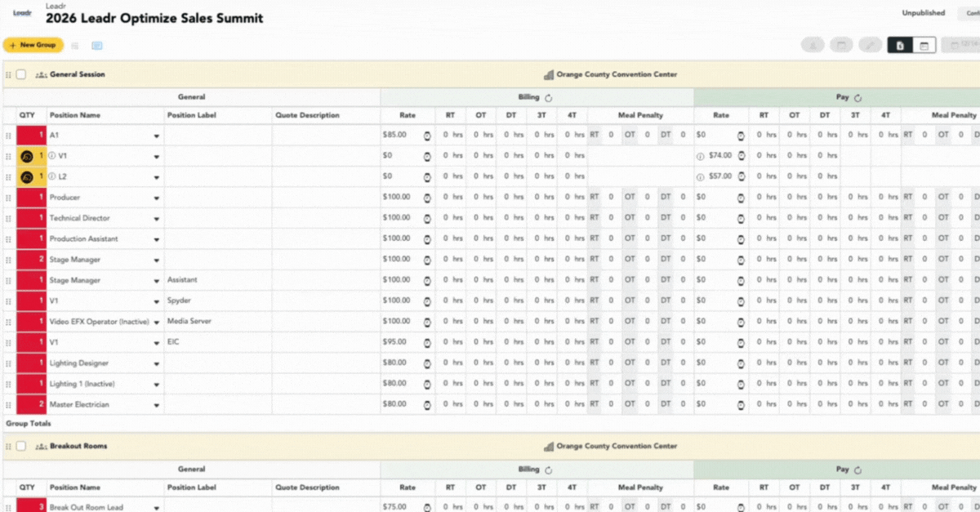Open the Technical Director position dropdown
This screenshot has height=512, width=980.
coord(157,219)
